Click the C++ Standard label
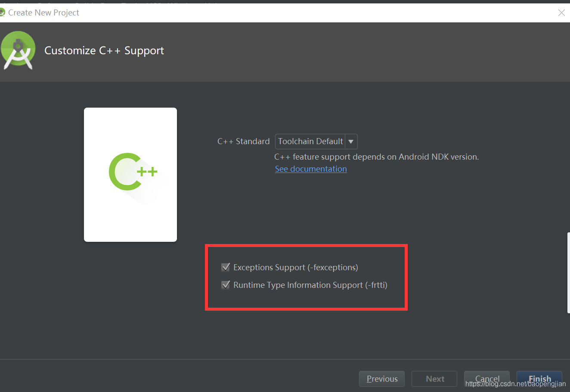This screenshot has width=570, height=392. (243, 141)
